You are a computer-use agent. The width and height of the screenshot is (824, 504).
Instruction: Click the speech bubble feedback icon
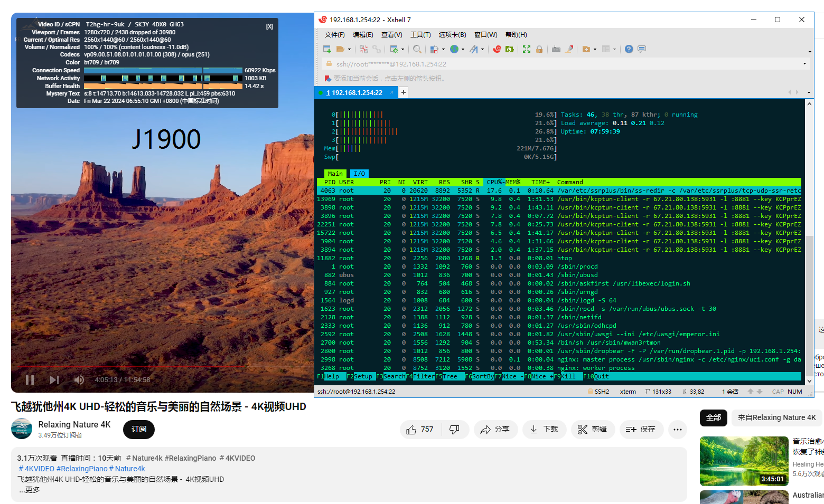[642, 49]
